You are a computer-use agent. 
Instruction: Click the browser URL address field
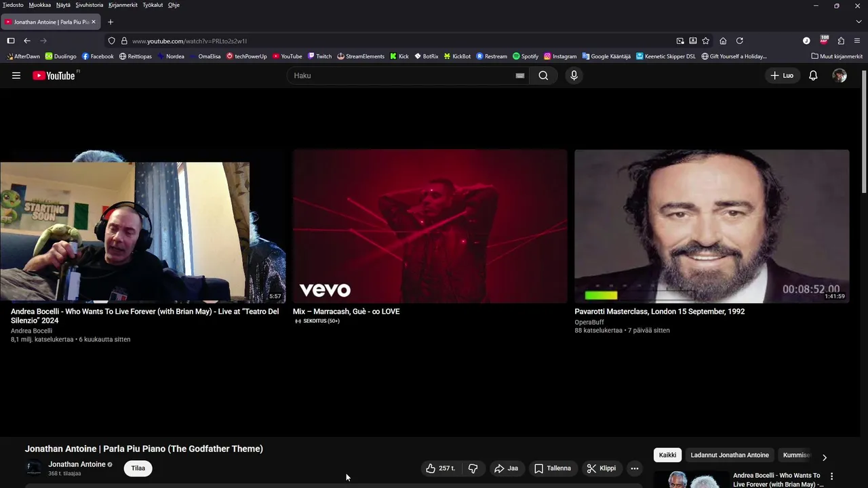[400, 41]
